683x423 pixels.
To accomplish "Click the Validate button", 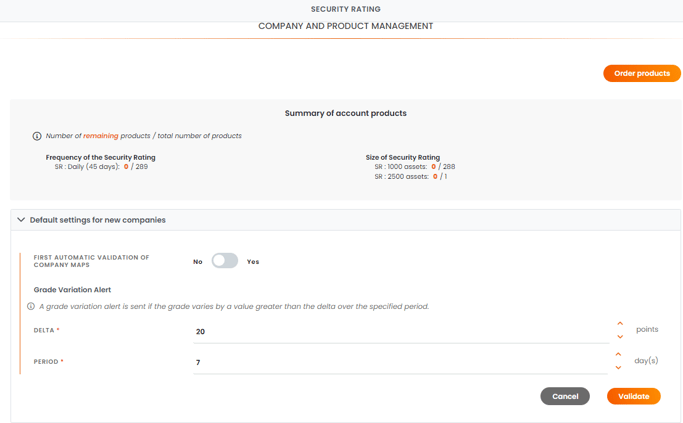I will point(634,396).
